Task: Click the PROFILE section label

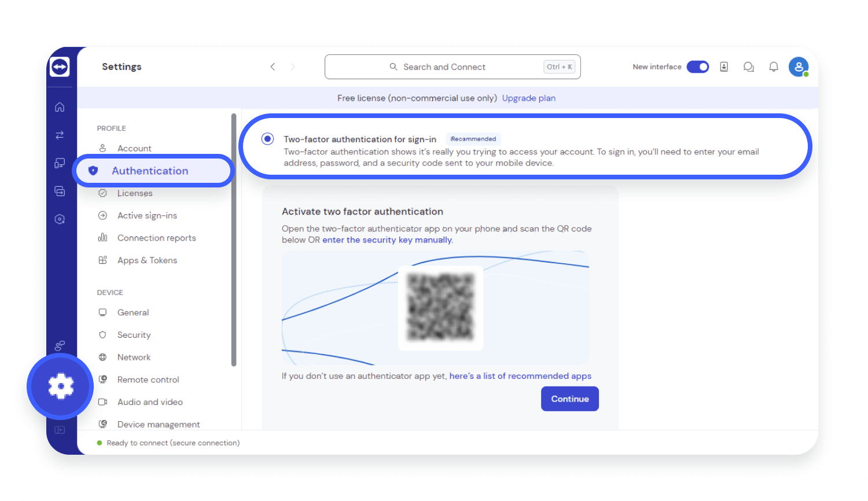Action: pyautogui.click(x=111, y=128)
